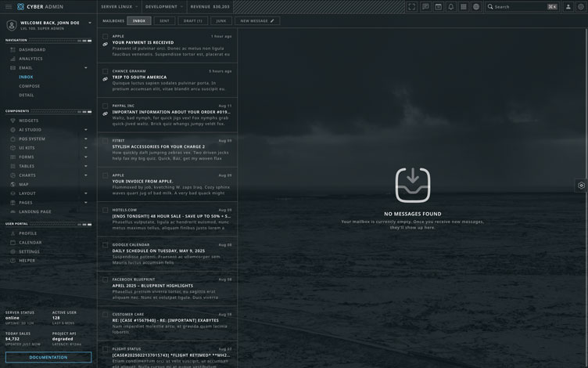This screenshot has height=368, width=588.
Task: Open the Draft (1) mailbox tab
Action: [192, 21]
